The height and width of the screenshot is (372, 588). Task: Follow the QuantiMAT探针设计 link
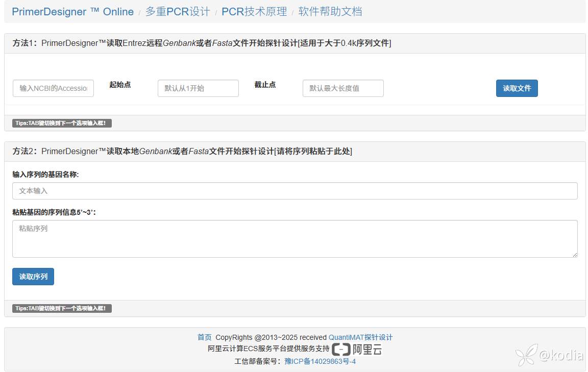[360, 337]
